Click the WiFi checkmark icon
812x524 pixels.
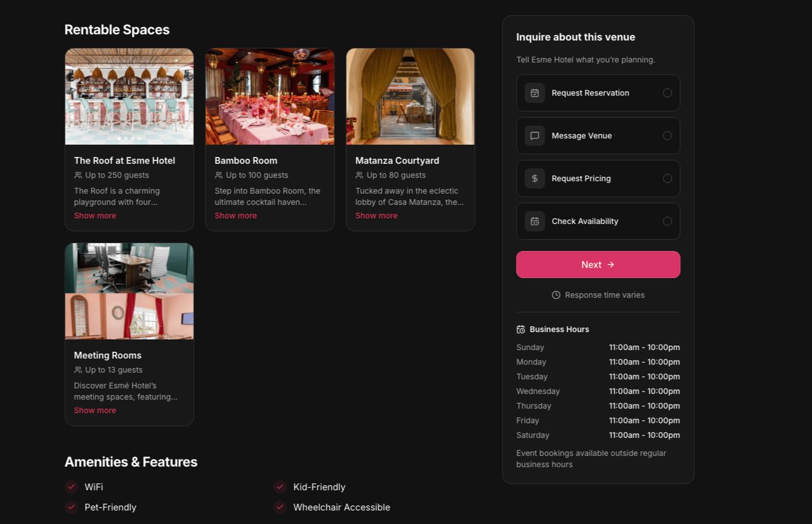[x=72, y=486]
